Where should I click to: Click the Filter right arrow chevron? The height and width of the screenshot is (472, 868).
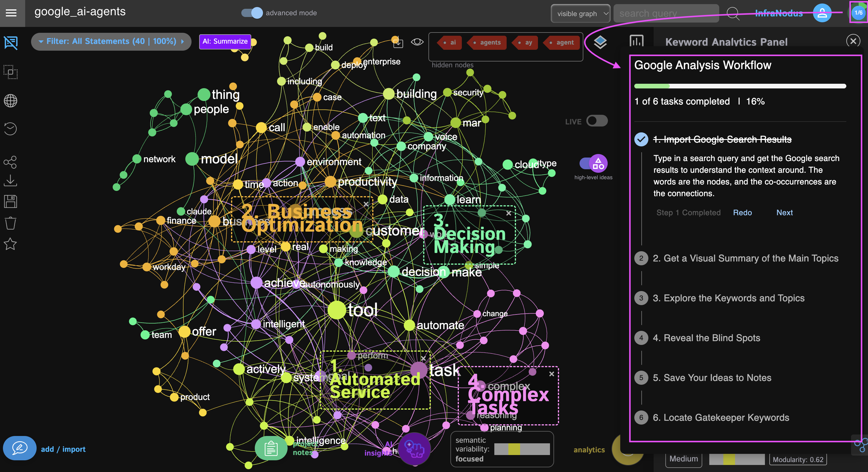pyautogui.click(x=183, y=42)
